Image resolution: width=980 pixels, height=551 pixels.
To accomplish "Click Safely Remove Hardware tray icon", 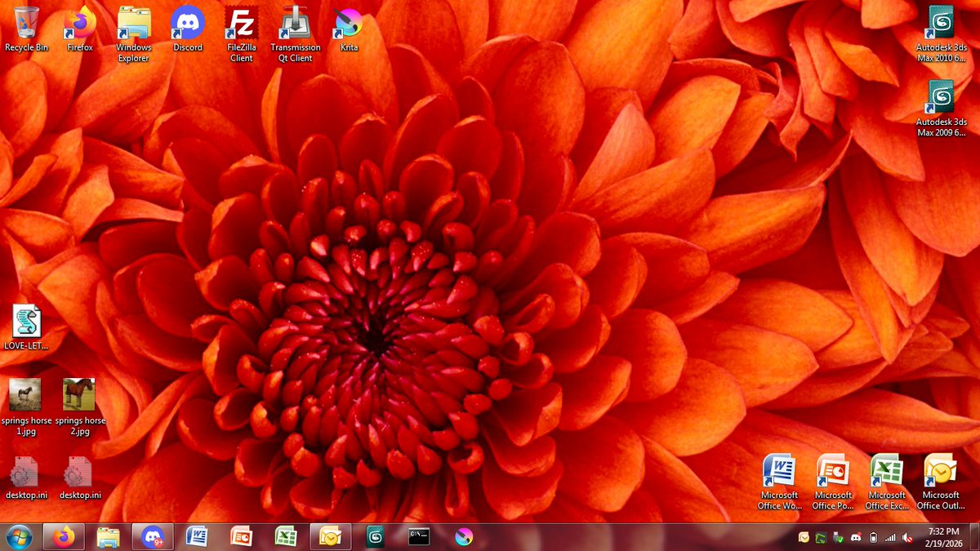I will point(839,538).
